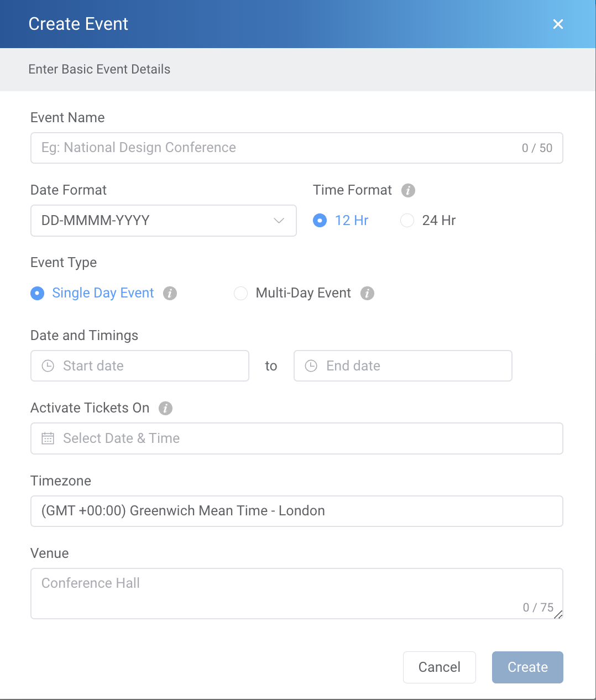Click the clock icon in End date field

[311, 365]
